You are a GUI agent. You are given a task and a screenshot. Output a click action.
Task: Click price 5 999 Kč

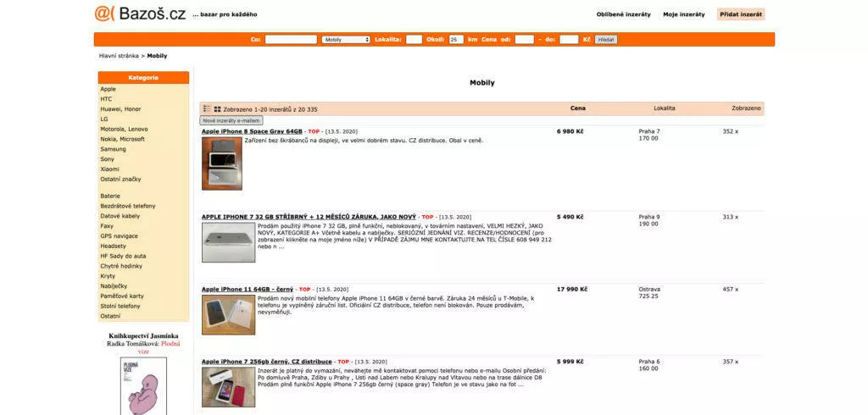point(570,362)
